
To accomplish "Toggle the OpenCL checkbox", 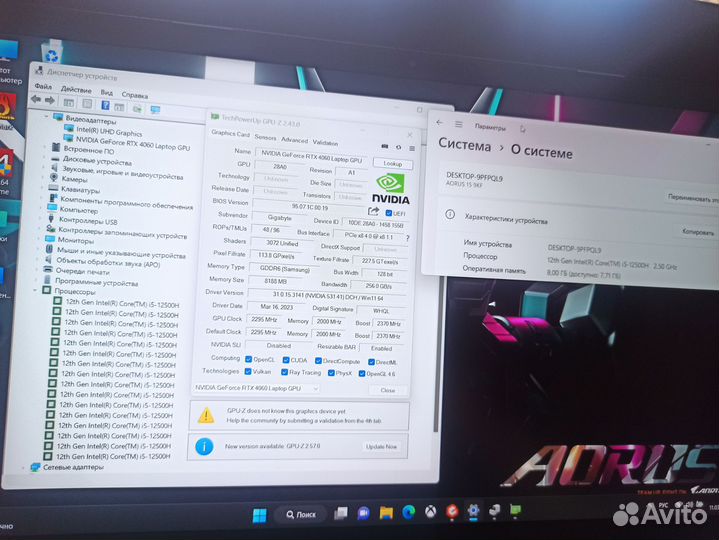I will point(249,359).
